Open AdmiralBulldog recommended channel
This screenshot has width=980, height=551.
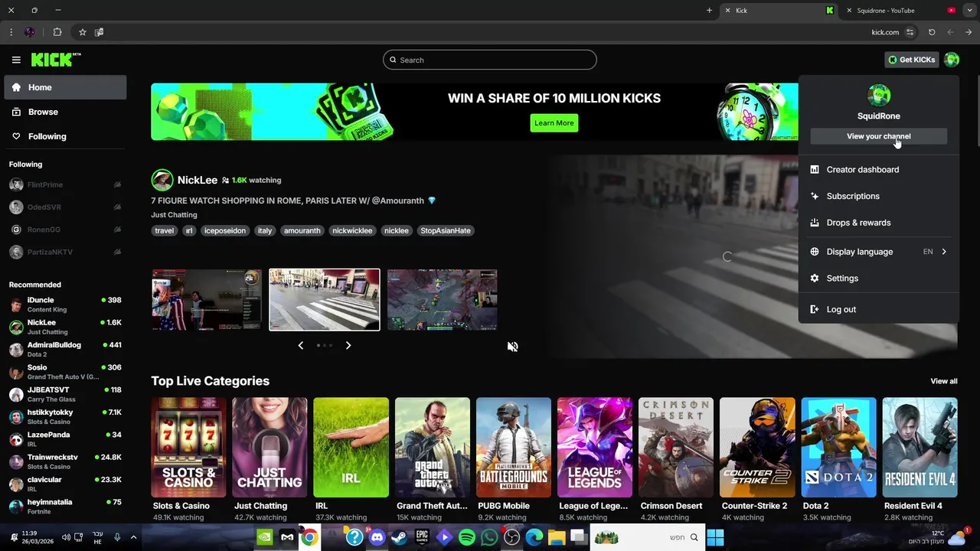pyautogui.click(x=65, y=350)
